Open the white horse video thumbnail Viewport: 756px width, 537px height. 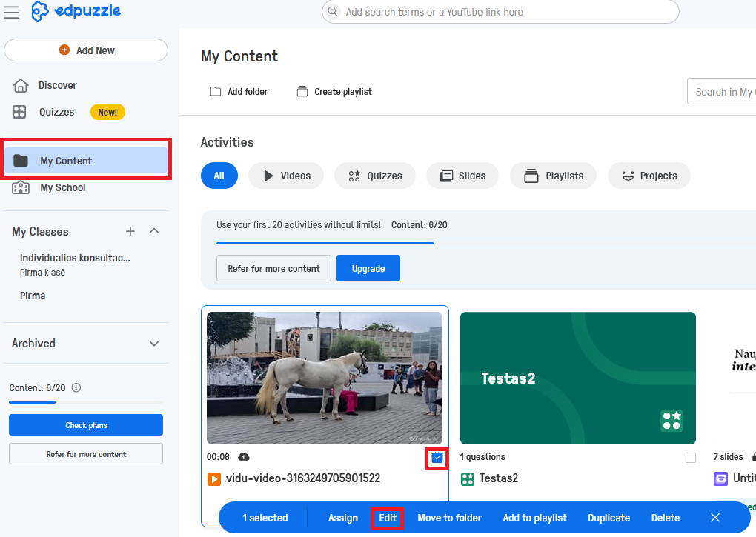[x=325, y=378]
